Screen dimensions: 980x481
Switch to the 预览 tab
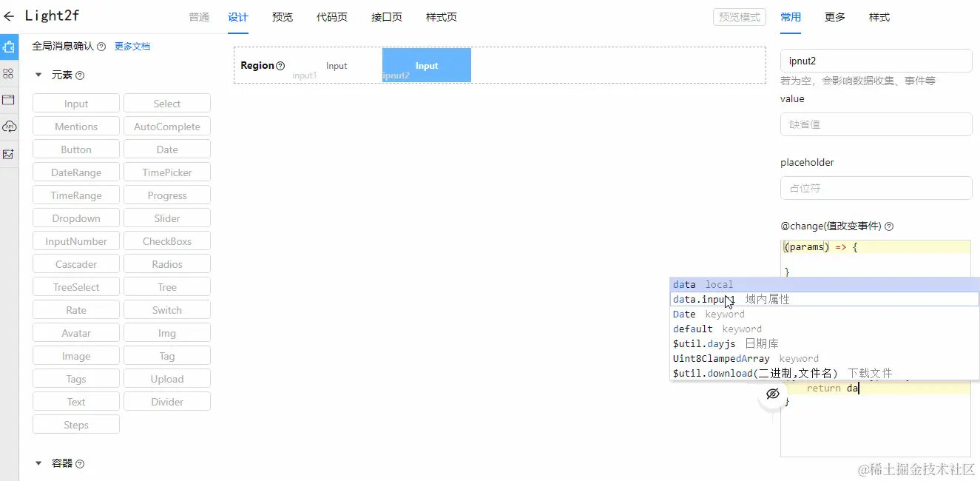283,17
